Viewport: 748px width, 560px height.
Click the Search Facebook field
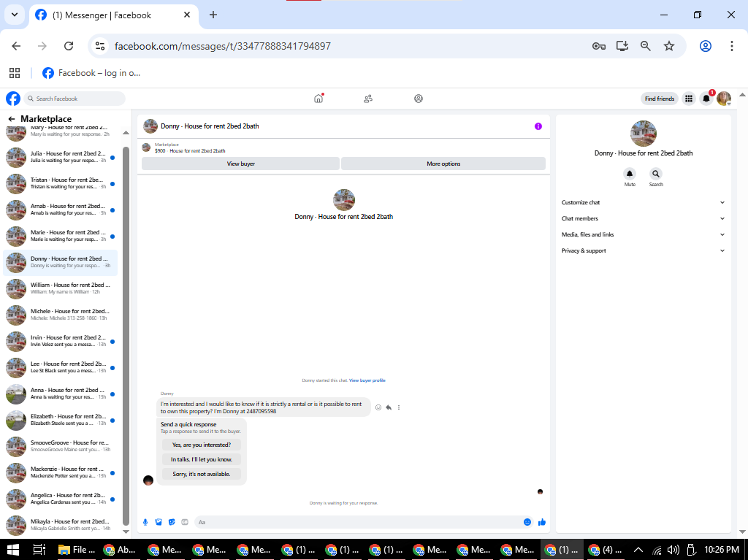click(x=75, y=99)
